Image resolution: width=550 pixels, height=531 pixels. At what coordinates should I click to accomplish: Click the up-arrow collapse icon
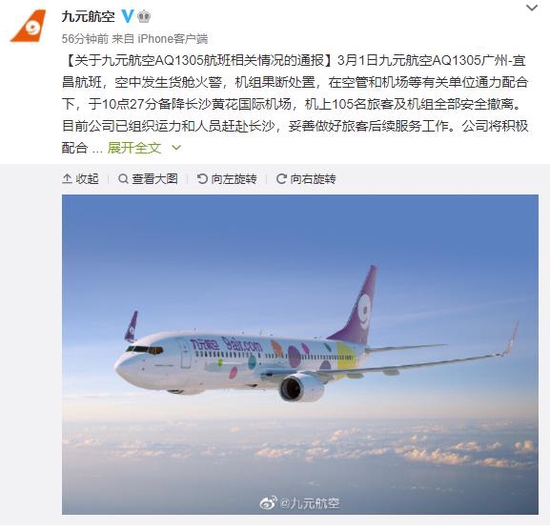point(67,179)
